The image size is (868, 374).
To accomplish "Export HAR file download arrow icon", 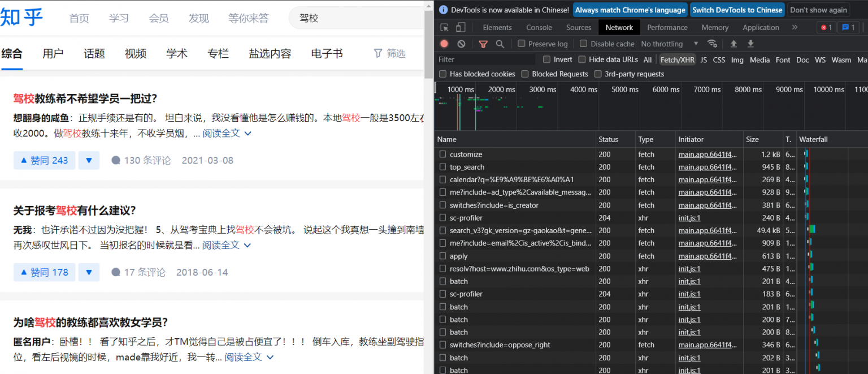I will point(750,44).
